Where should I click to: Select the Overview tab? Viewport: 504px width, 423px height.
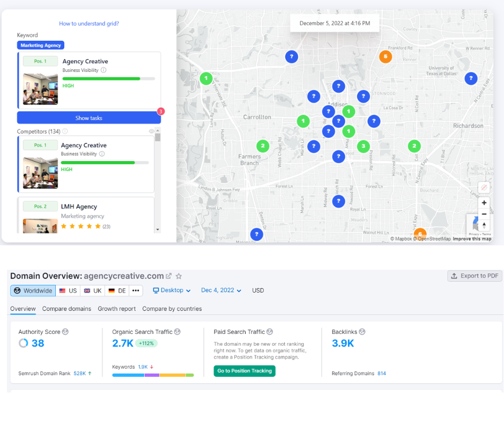coord(23,309)
